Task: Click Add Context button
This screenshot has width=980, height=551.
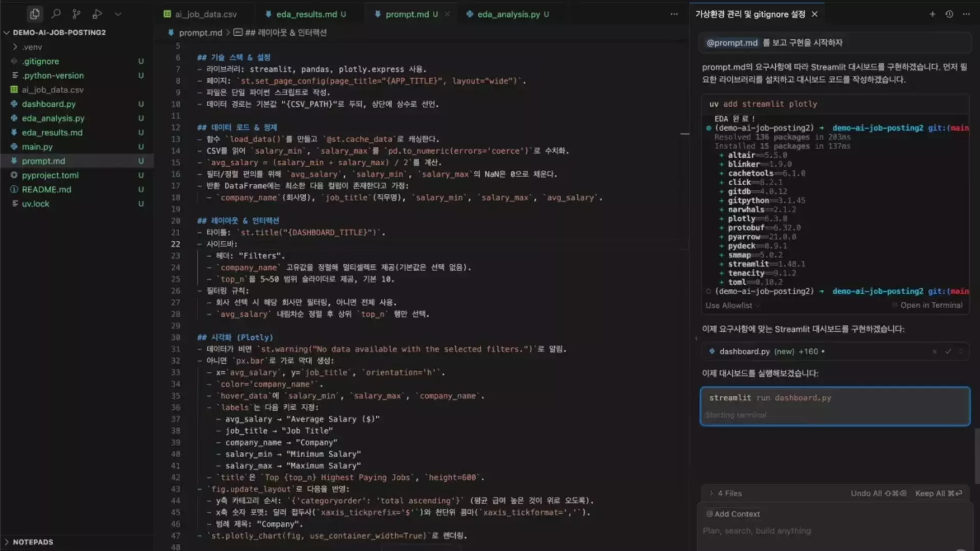Action: pyautogui.click(x=733, y=514)
